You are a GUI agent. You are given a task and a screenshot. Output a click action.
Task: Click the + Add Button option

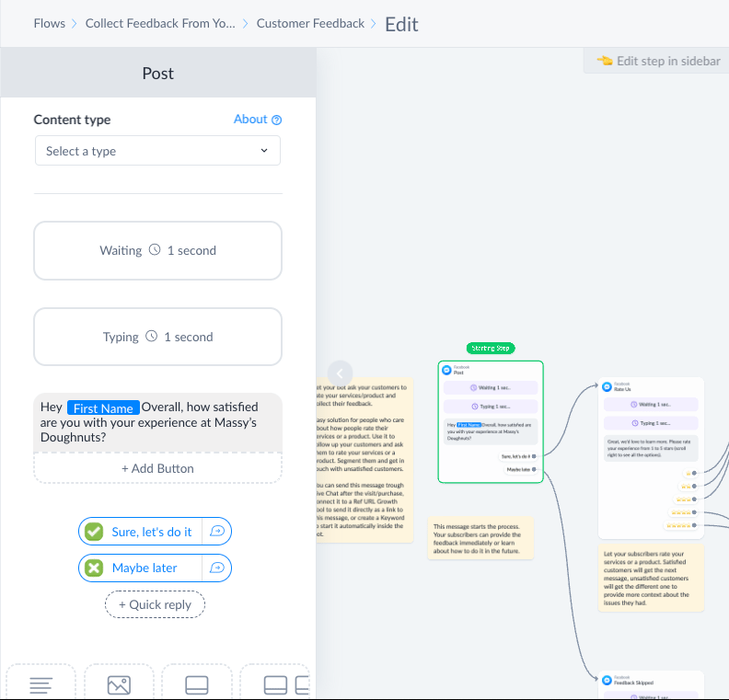[157, 468]
